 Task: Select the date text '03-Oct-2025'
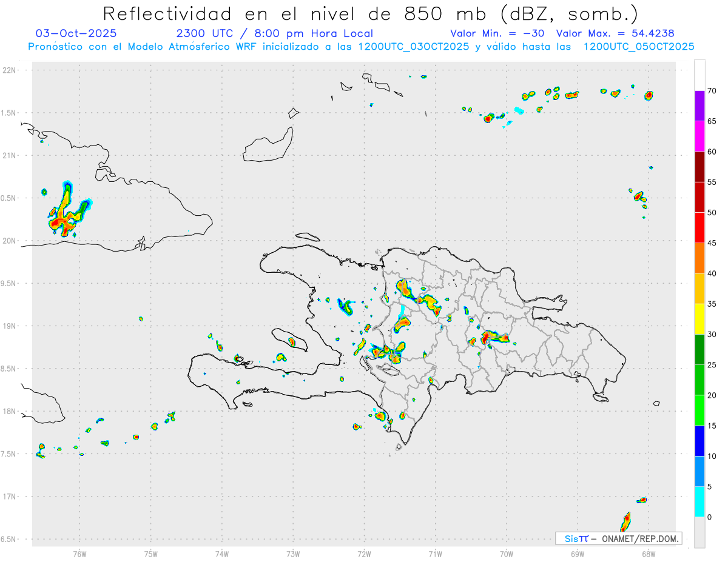tap(76, 33)
